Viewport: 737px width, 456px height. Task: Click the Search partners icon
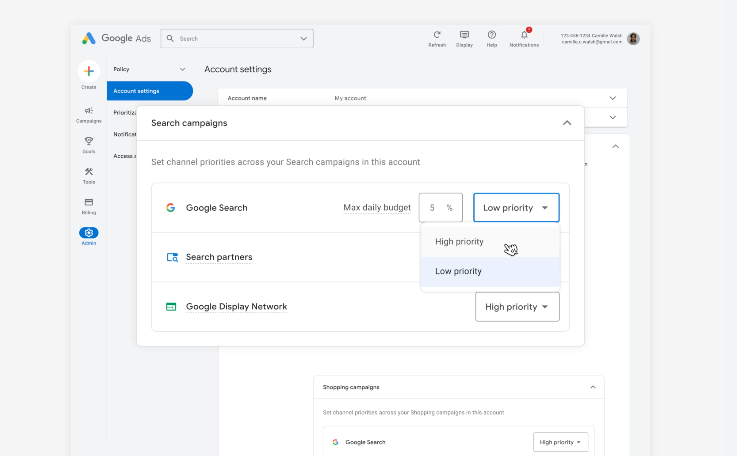(x=172, y=257)
